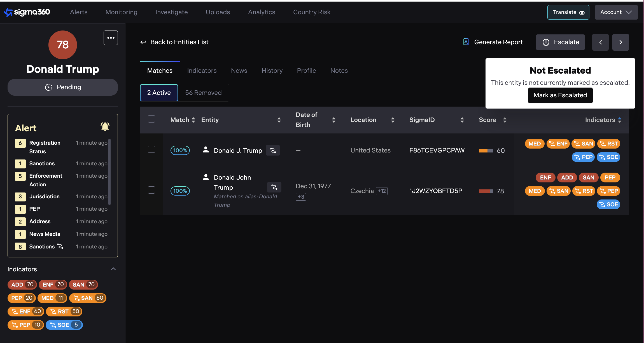
Task: Click the sigma360 logo
Action: [x=27, y=12]
